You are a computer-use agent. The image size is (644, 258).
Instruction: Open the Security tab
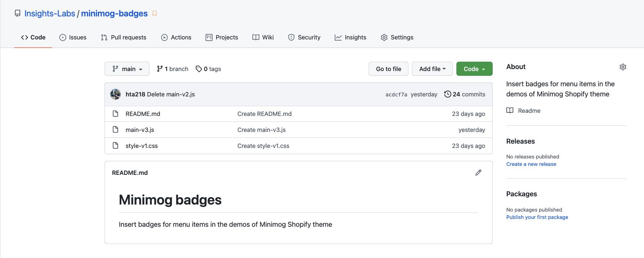304,37
